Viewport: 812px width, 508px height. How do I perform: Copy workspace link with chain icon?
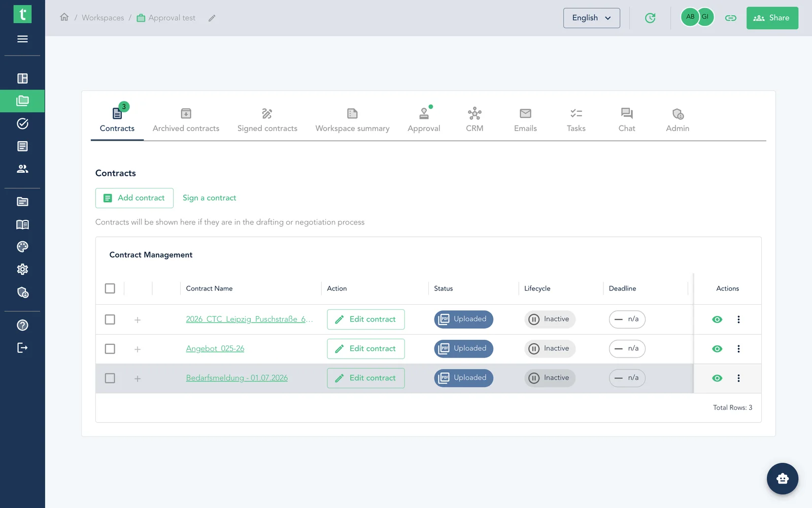[731, 18]
